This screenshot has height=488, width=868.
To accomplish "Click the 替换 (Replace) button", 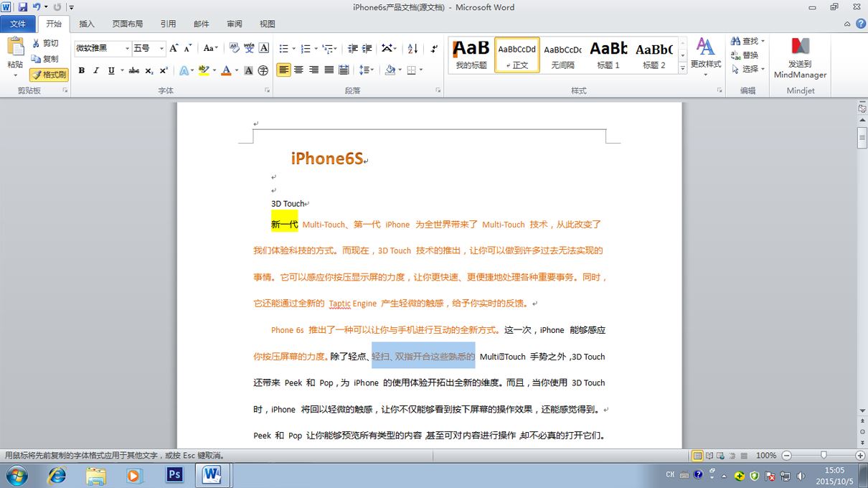I will click(x=745, y=55).
